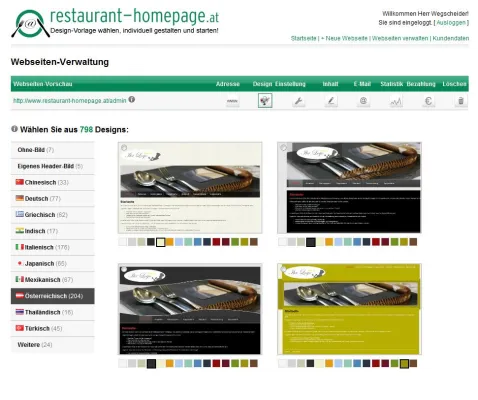Pick orange swatch under cream design
Image resolution: width=478 pixels, height=400 pixels.
[x=170, y=242]
